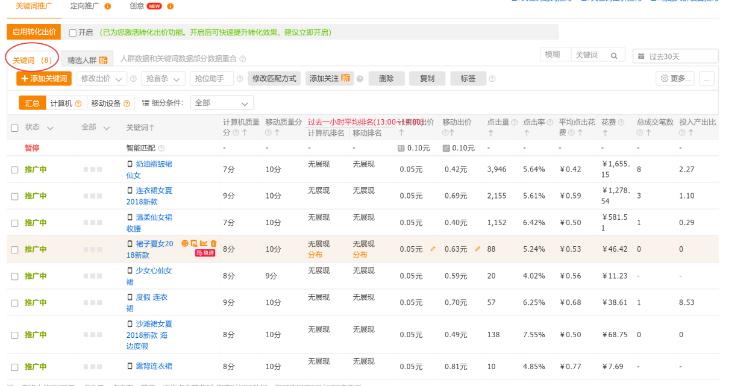Click the help icon beside 修改出价 dropdown
This screenshot has height=386, width=730.
click(133, 79)
